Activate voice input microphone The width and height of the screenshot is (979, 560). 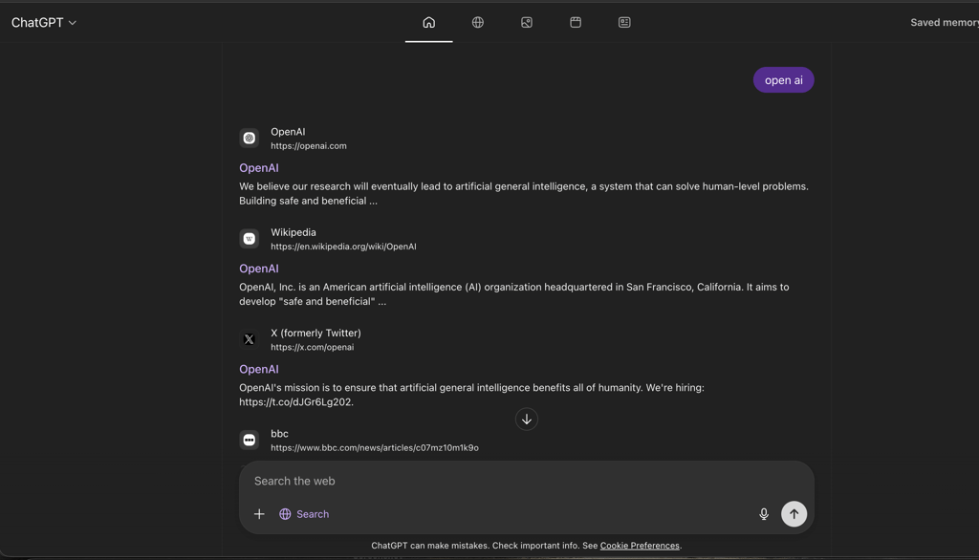pos(763,513)
